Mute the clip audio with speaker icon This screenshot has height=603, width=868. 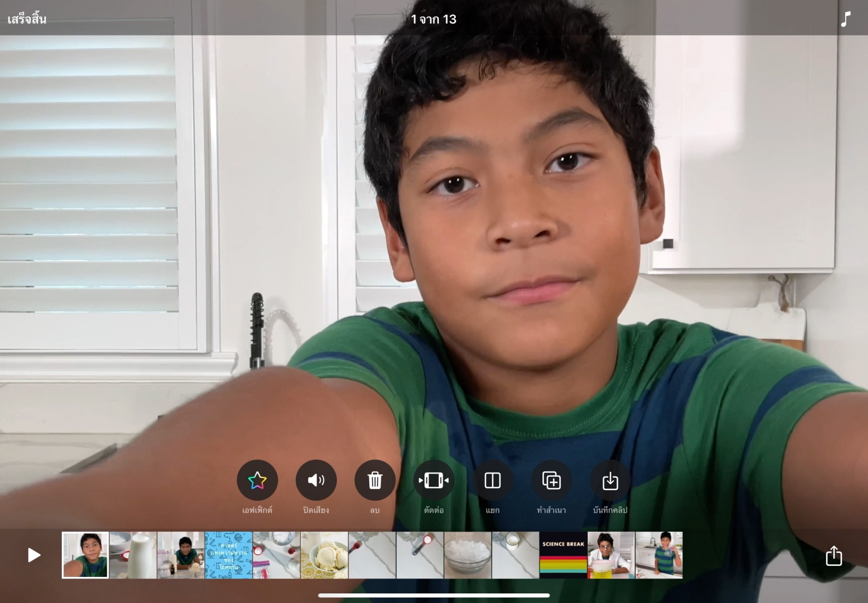[316, 481]
